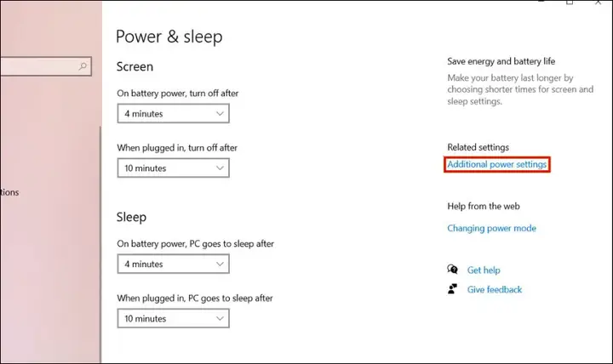Viewport: 613px width, 364px height.
Task: Click the partially visible sidebar item ending in 'tions'
Action: click(x=9, y=192)
